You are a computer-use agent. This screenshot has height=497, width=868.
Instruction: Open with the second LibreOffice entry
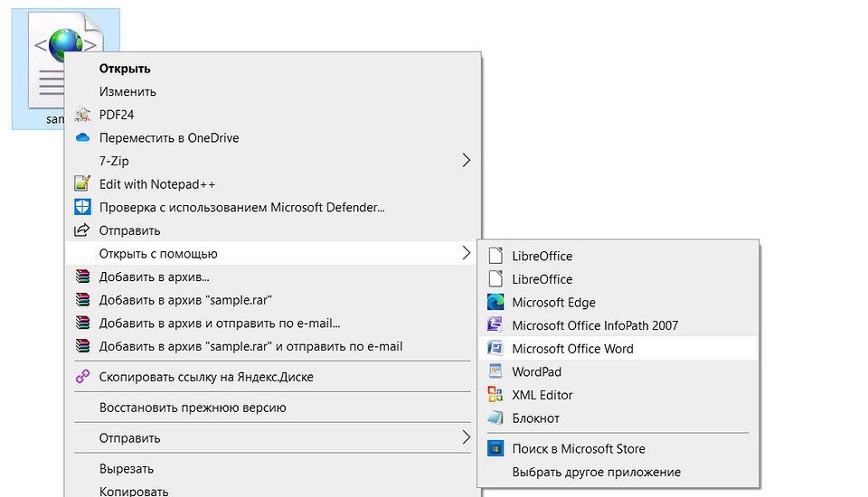(618, 279)
